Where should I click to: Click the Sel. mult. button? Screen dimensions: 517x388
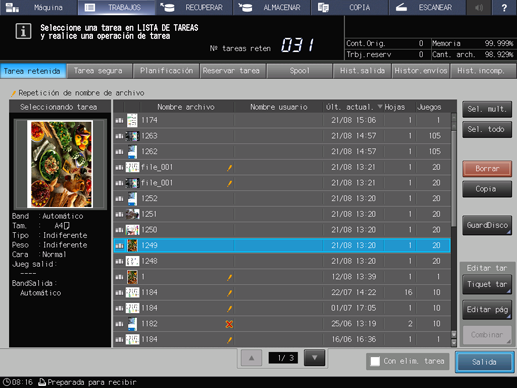coord(487,109)
